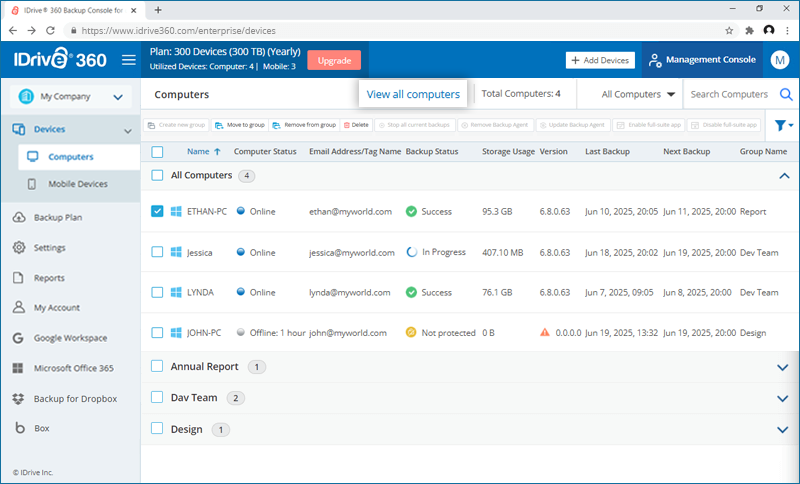Viewport: 800px width, 484px height.
Task: Click the Upgrade button
Action: click(334, 60)
